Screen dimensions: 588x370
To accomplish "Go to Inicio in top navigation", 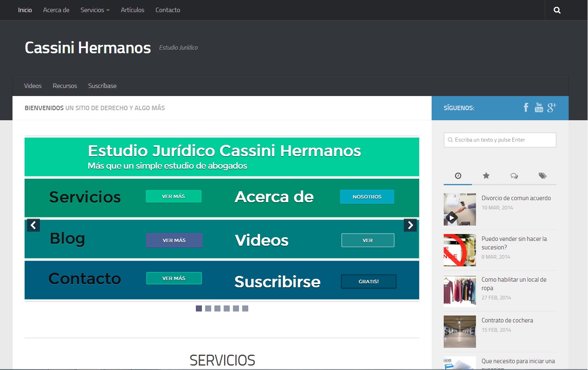I will [x=25, y=10].
